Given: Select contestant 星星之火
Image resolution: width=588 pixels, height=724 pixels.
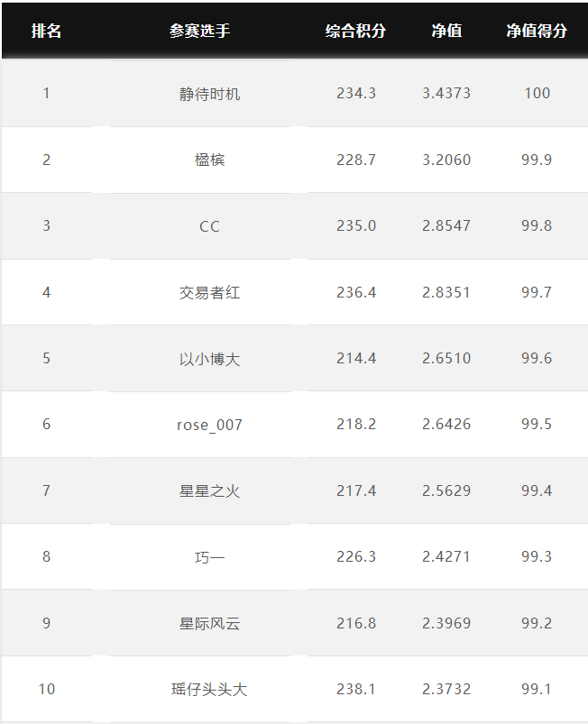Looking at the screenshot, I should coord(210,490).
